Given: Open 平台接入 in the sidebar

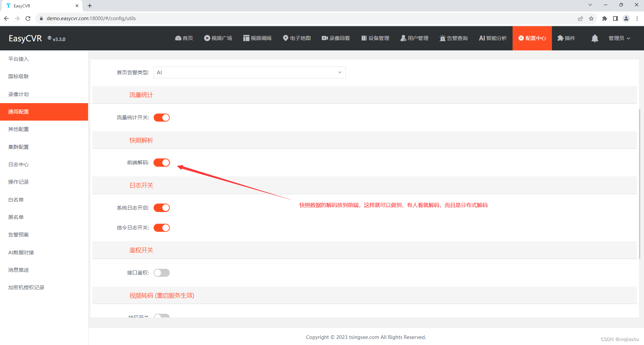Looking at the screenshot, I should 44,59.
